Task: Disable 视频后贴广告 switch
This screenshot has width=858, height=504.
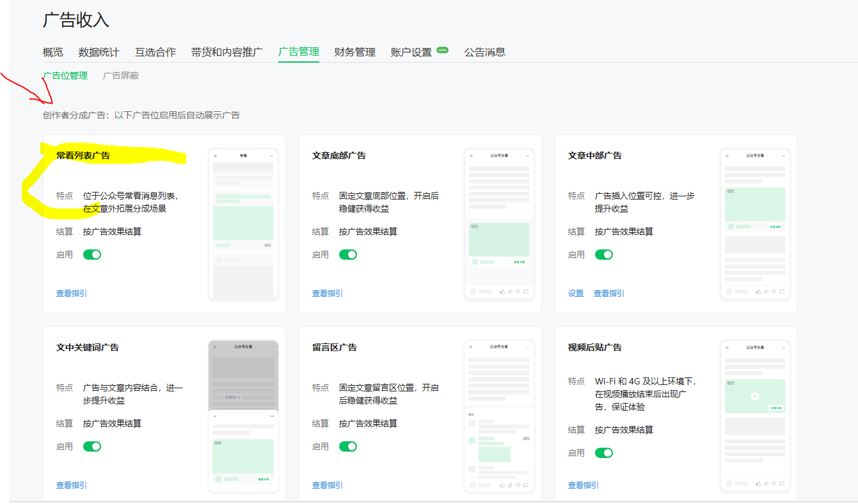Action: click(x=604, y=453)
